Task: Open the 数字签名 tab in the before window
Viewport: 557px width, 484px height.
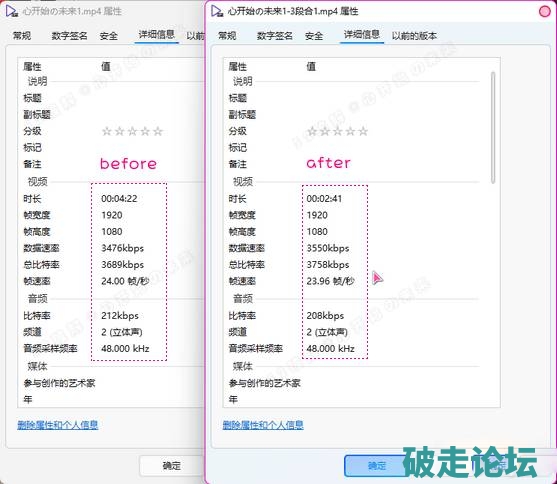Action: [x=69, y=36]
